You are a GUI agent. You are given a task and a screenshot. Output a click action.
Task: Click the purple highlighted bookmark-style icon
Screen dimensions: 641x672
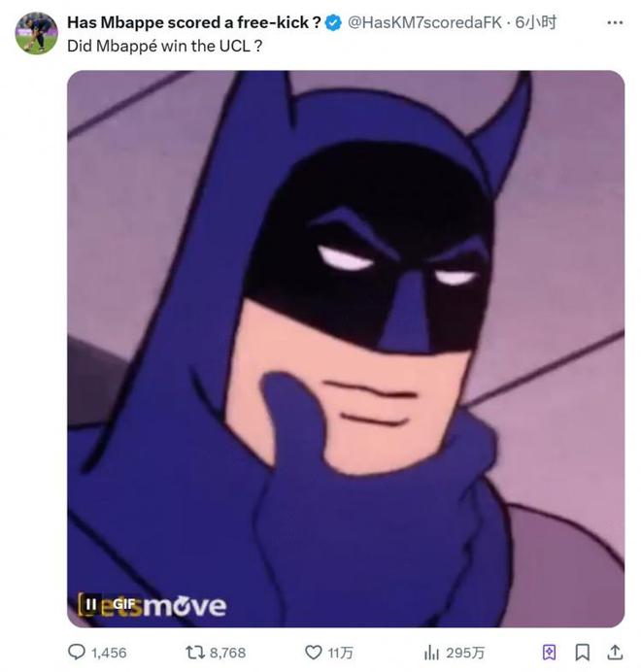(551, 652)
